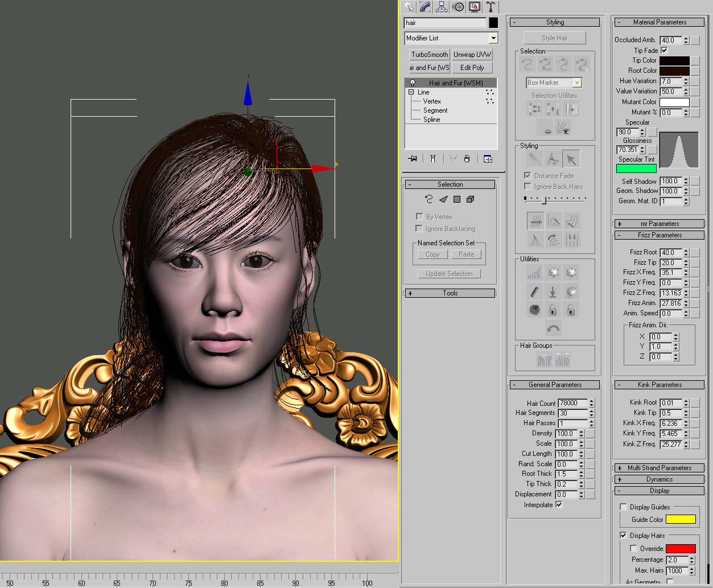Switch to the Modify panel tab
This screenshot has height=588, width=713.
425,7
